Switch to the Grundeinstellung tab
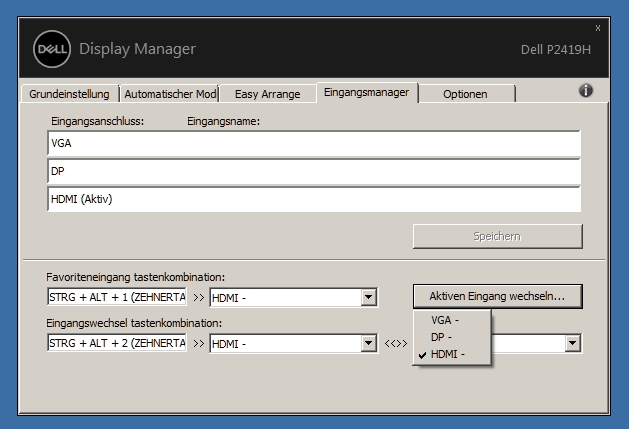 click(69, 94)
